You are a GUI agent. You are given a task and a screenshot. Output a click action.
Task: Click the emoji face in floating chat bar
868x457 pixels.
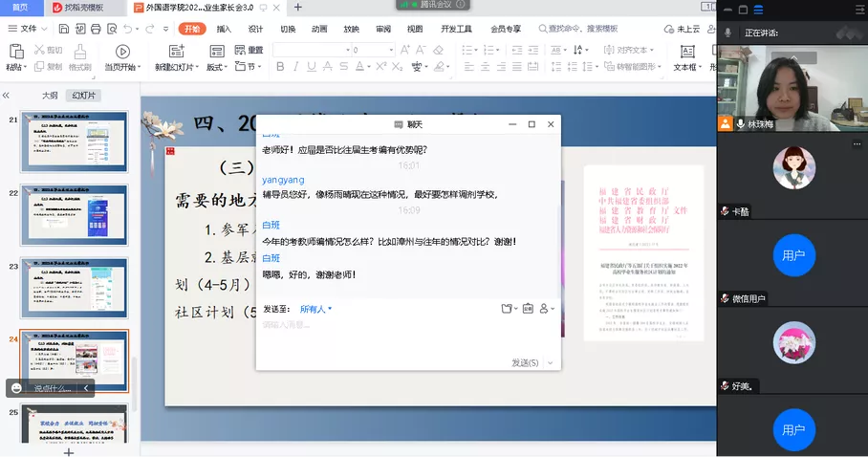[x=17, y=388]
